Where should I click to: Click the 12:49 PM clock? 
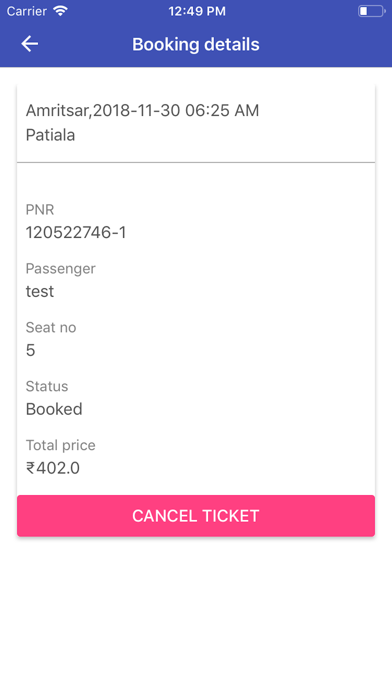(197, 11)
